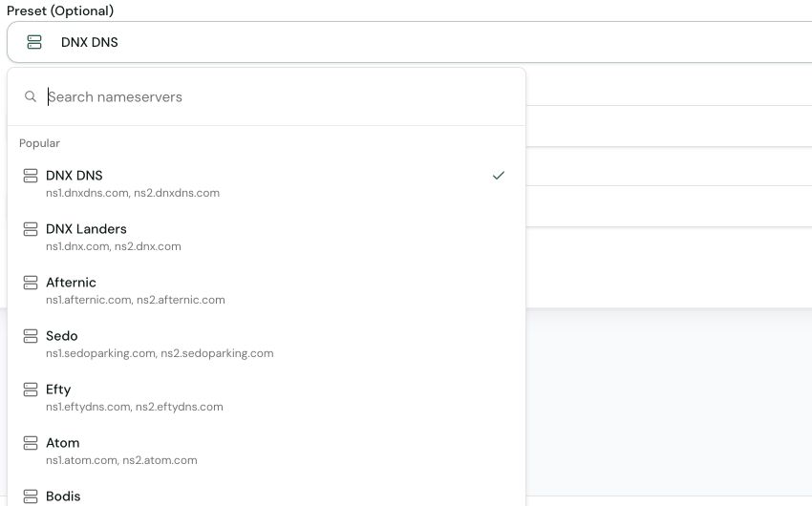
Task: Click the Popular section heading
Action: [x=39, y=143]
